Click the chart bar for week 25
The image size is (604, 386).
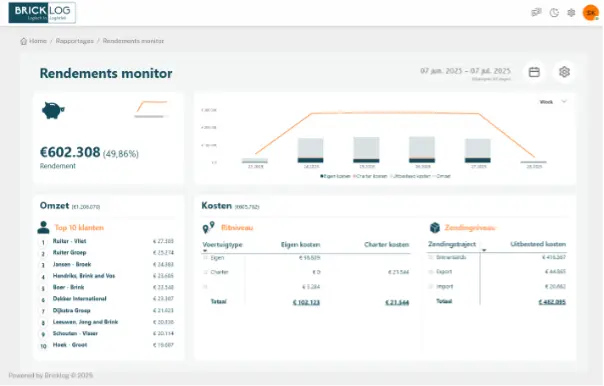click(x=366, y=150)
